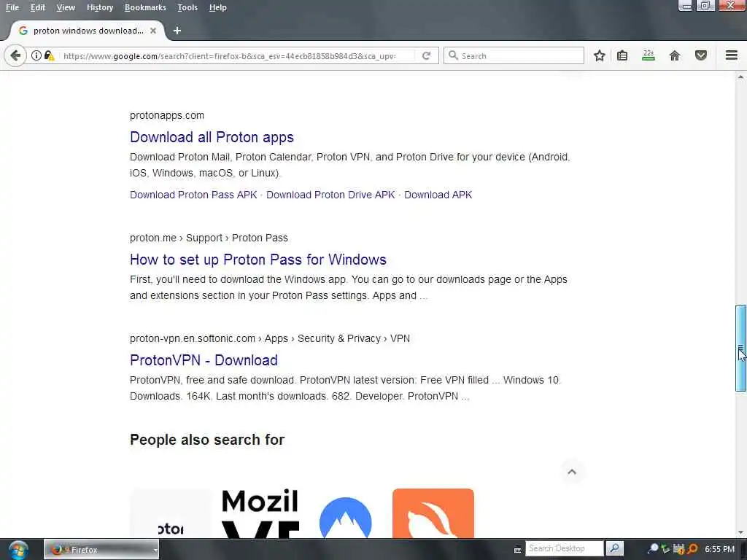747x560 pixels.
Task: Click the padlock warning icon in address bar
Action: point(49,55)
